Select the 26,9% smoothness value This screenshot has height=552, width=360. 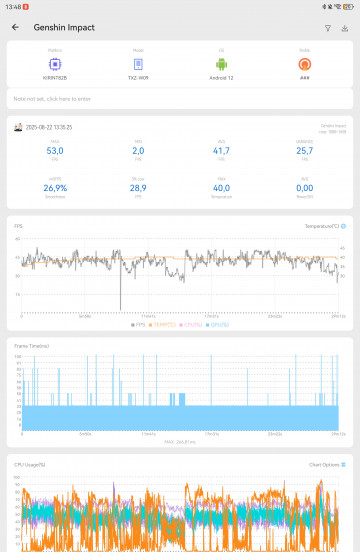click(x=55, y=188)
